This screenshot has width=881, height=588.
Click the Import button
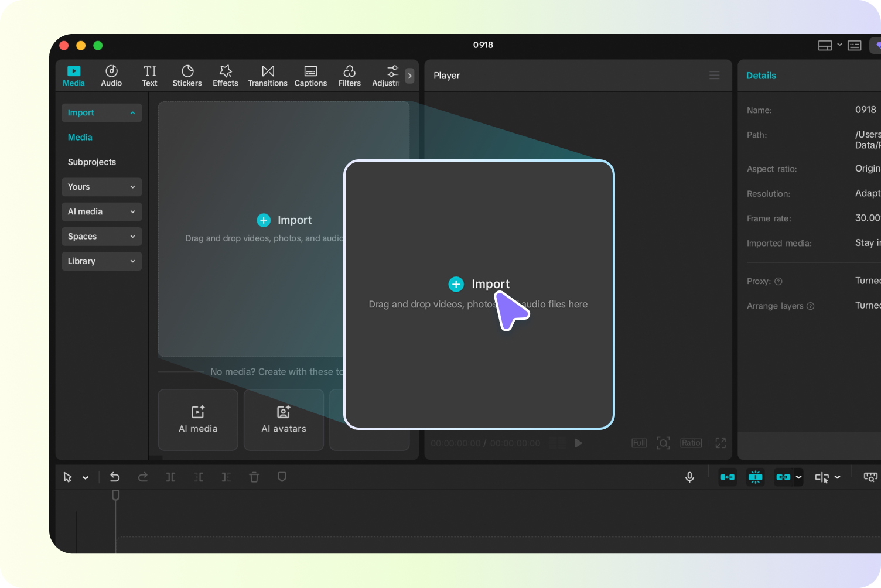(x=479, y=284)
